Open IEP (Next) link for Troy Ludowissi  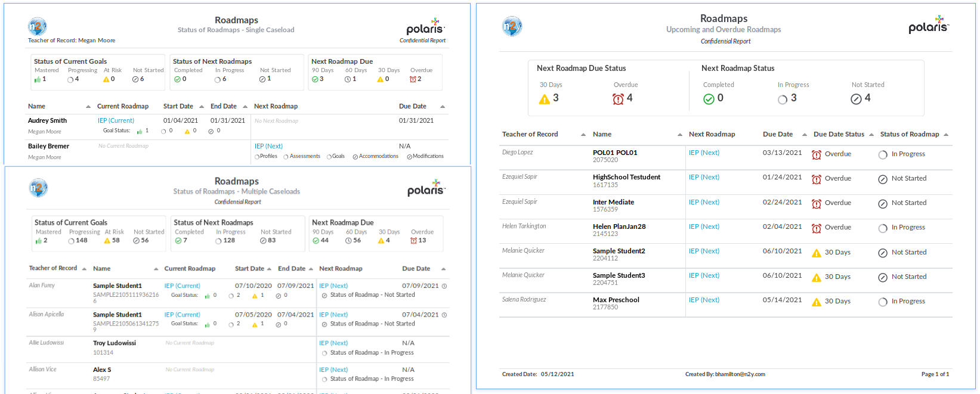333,343
